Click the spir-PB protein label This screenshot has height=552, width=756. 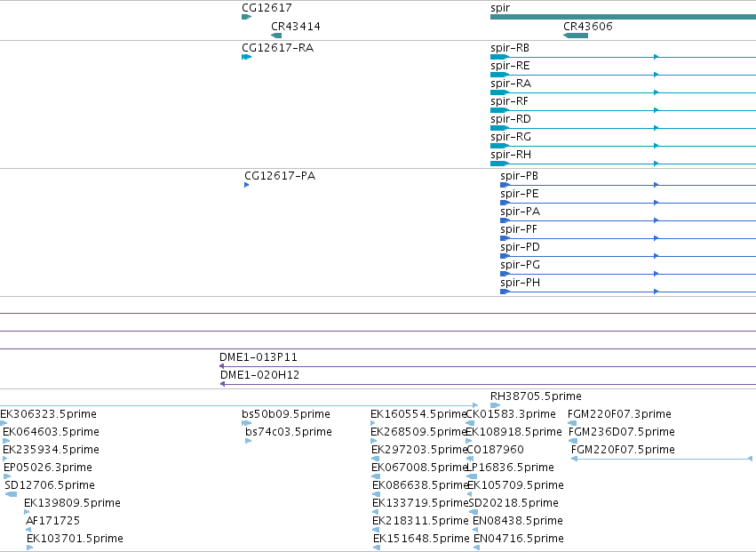(520, 176)
